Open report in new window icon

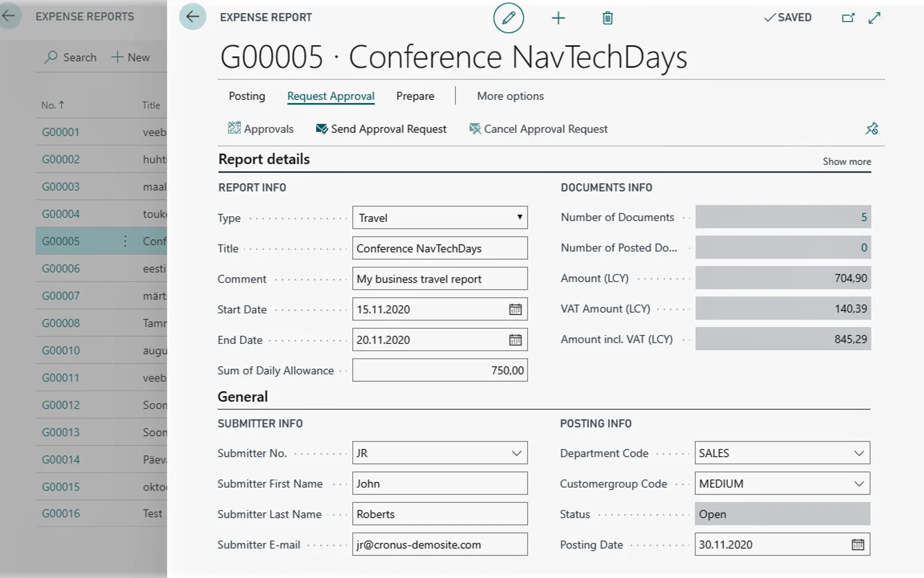pos(848,18)
